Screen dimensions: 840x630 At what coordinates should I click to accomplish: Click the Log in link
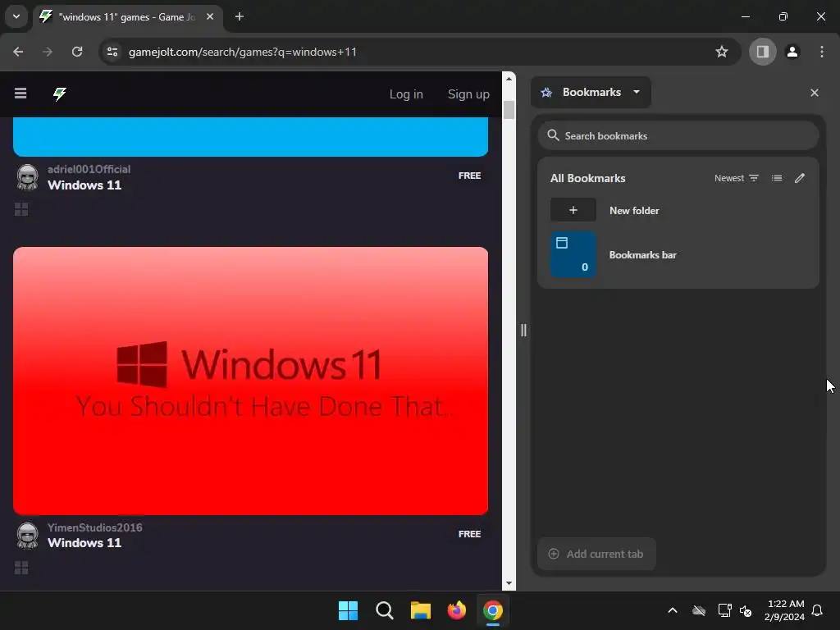[406, 94]
